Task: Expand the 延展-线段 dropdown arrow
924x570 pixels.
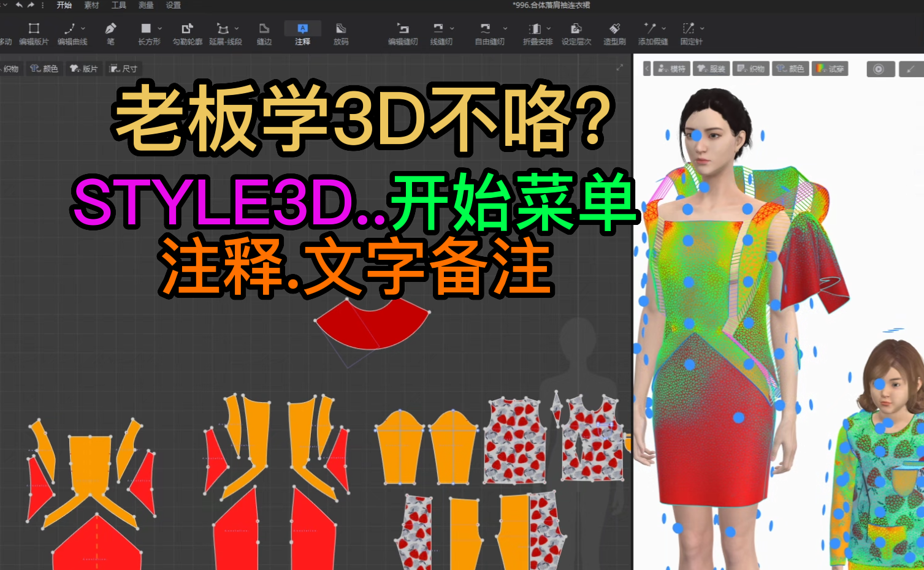Action: pos(237,28)
